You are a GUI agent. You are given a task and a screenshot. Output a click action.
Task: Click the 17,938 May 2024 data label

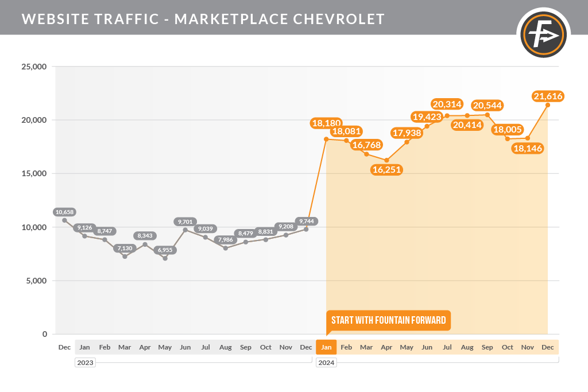[407, 133]
